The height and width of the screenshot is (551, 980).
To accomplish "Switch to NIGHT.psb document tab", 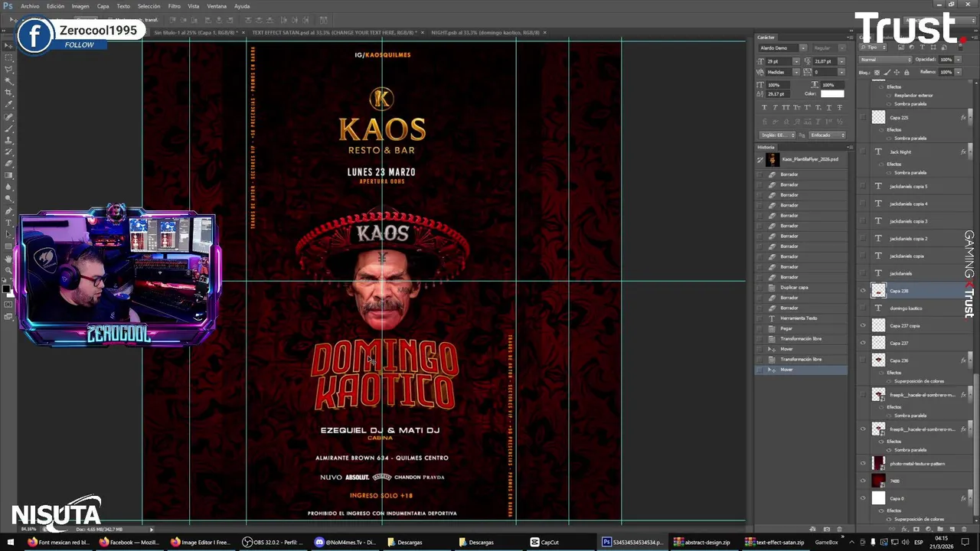I will tap(485, 33).
